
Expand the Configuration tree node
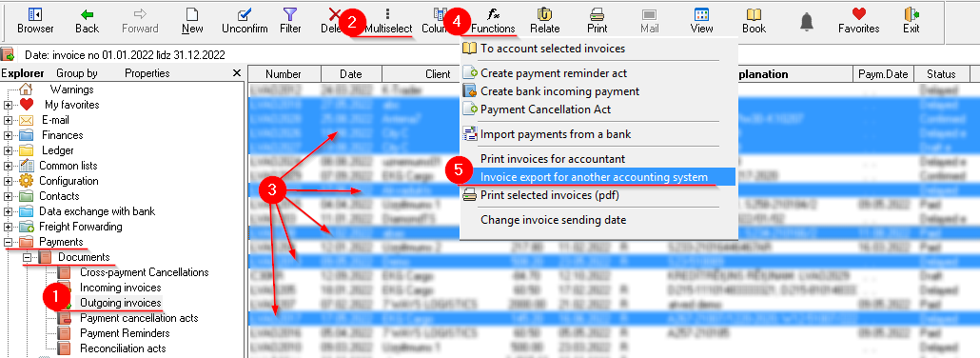9,181
